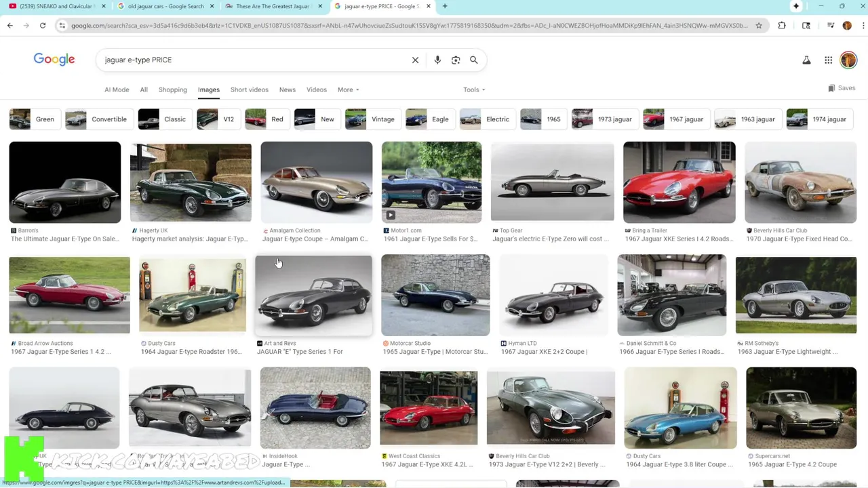Viewport: 868px width, 488px height.
Task: Open InsideHook Jaguar E-Type image
Action: point(315,408)
